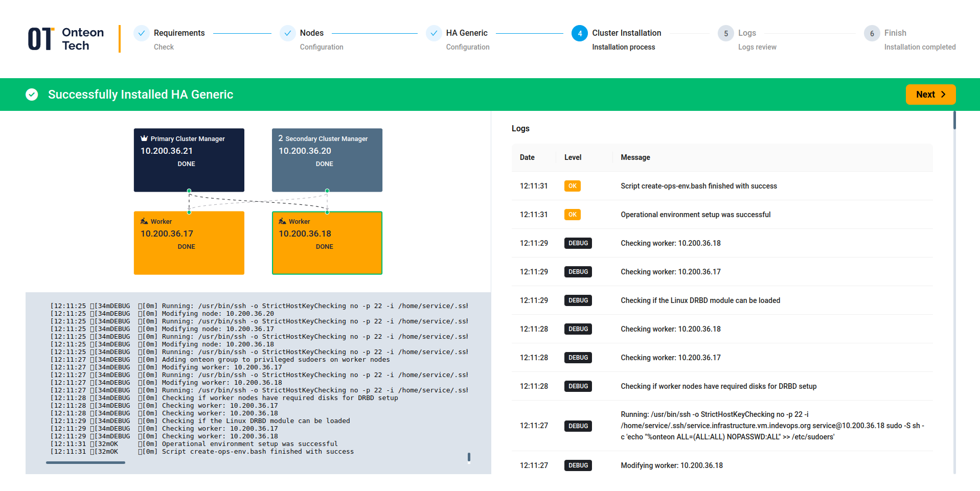Click the step 6 Finish circle
This screenshot has height=491, width=980.
click(872, 33)
